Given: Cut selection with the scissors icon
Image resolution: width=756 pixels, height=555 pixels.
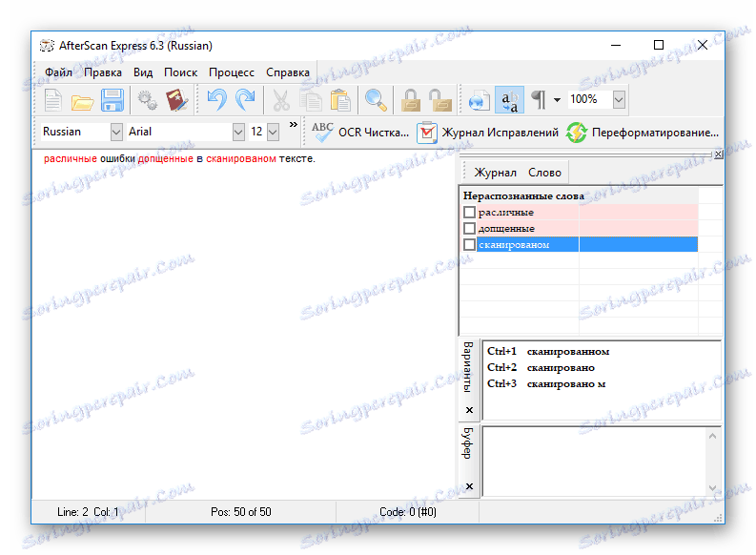Looking at the screenshot, I should 281,100.
